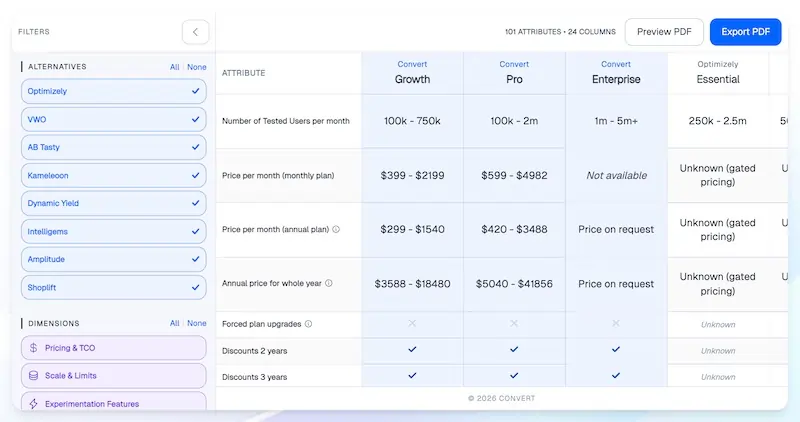
Task: Click the Convert Growth column header
Action: pyautogui.click(x=412, y=72)
